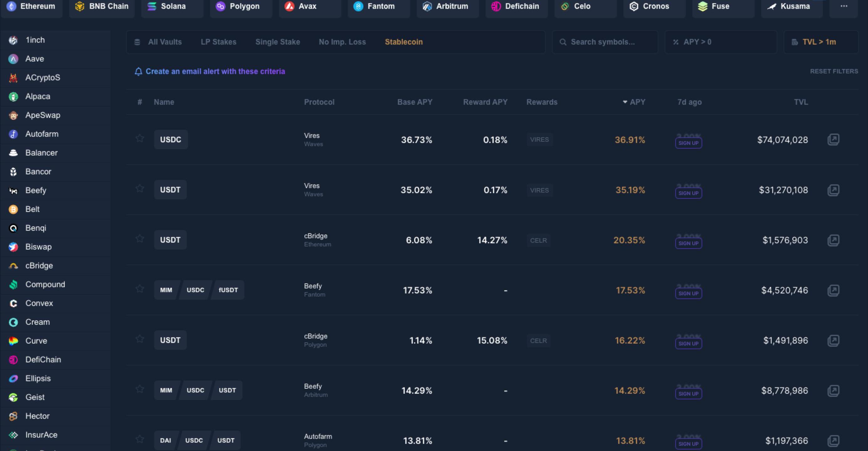
Task: Select the No Imp. Loss tab
Action: pos(342,42)
